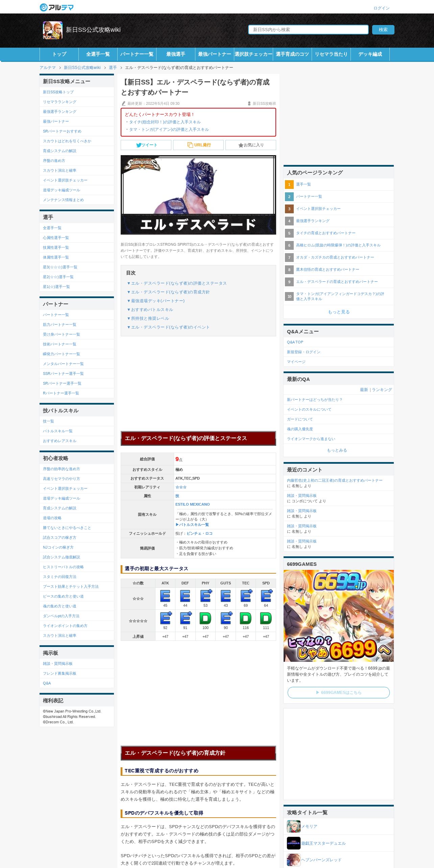Click the rank 3 badge イベント選択肢チェッカー
This screenshot has height=868, width=434.
click(x=289, y=209)
